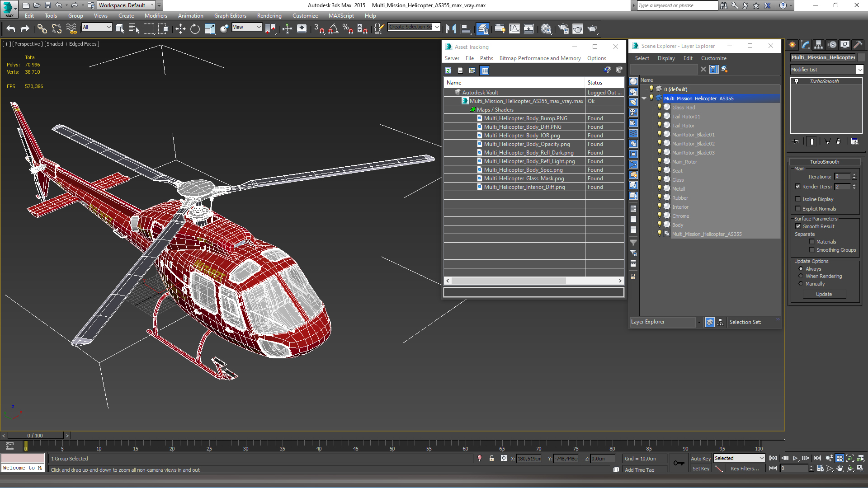Image resolution: width=868 pixels, height=488 pixels.
Task: Click the Maximize Viewport Toggle icon
Action: 860,468
